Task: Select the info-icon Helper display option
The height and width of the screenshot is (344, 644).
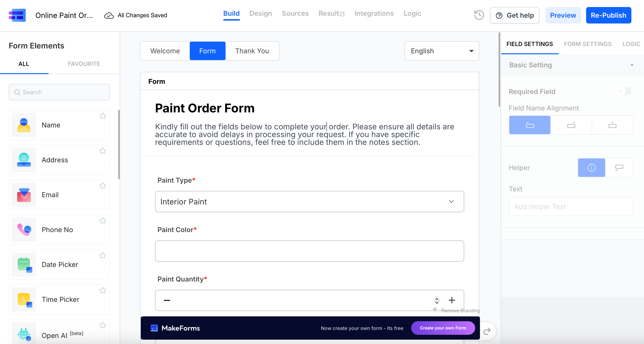Action: 591,167
